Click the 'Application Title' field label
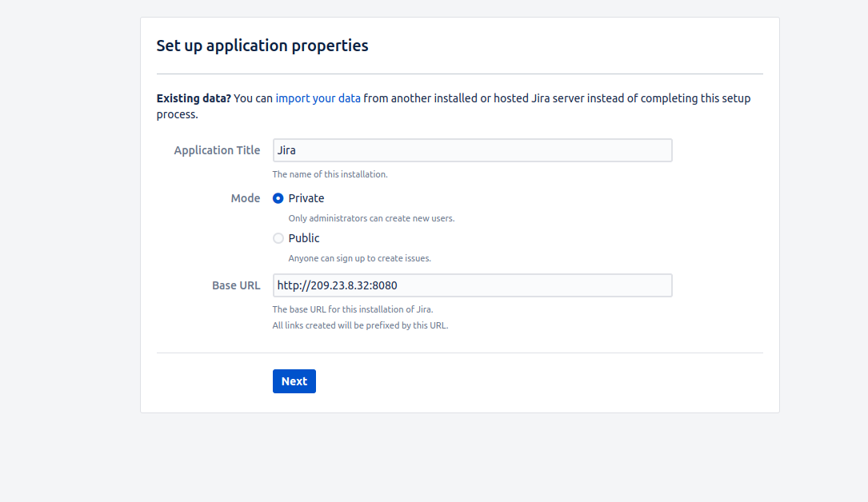Image resolution: width=868 pixels, height=502 pixels. (217, 150)
